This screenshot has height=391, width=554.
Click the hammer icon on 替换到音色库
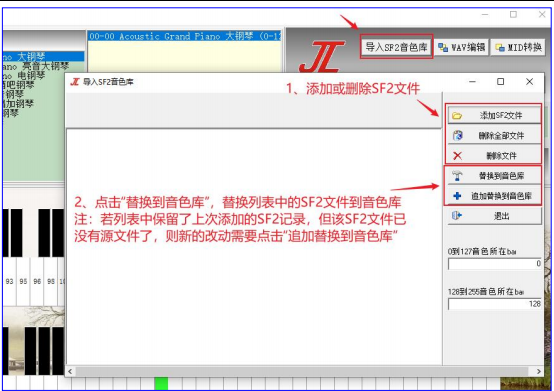point(457,176)
